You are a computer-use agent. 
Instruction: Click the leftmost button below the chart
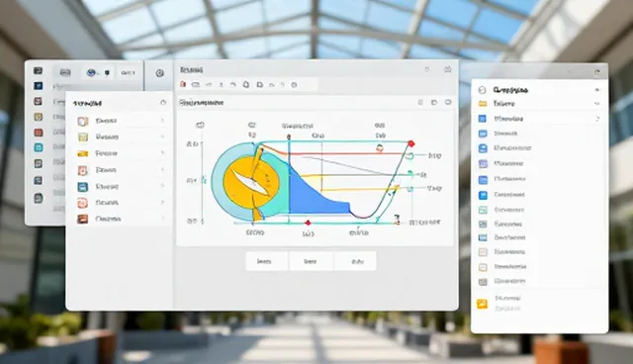pos(266,261)
